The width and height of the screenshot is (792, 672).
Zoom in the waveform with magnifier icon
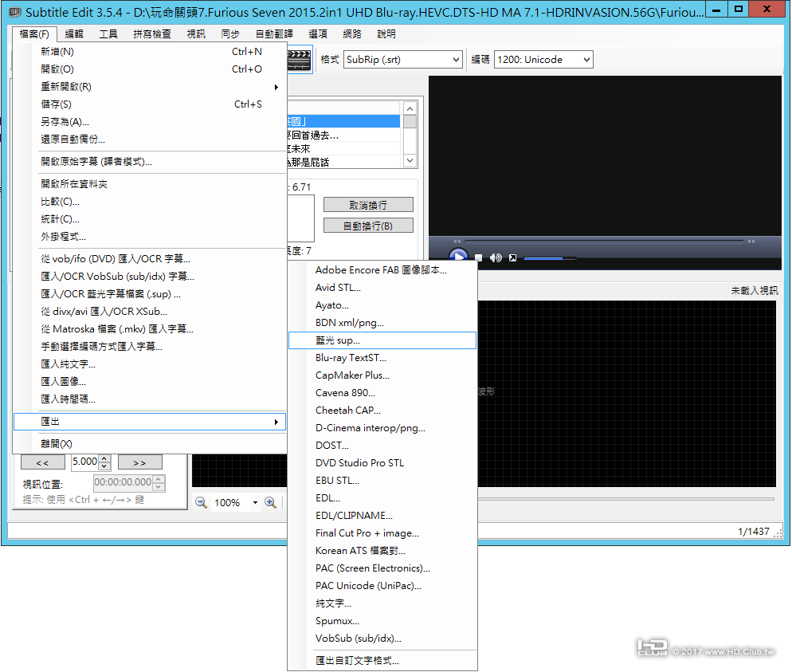[x=271, y=503]
